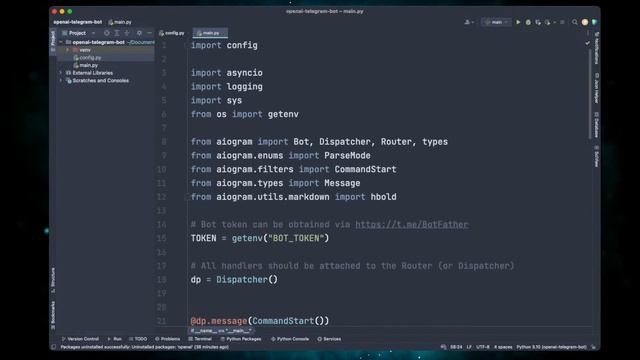Click the main.py breadcrumb in navigation bar
Viewport: 640px width, 360px height.
120,22
